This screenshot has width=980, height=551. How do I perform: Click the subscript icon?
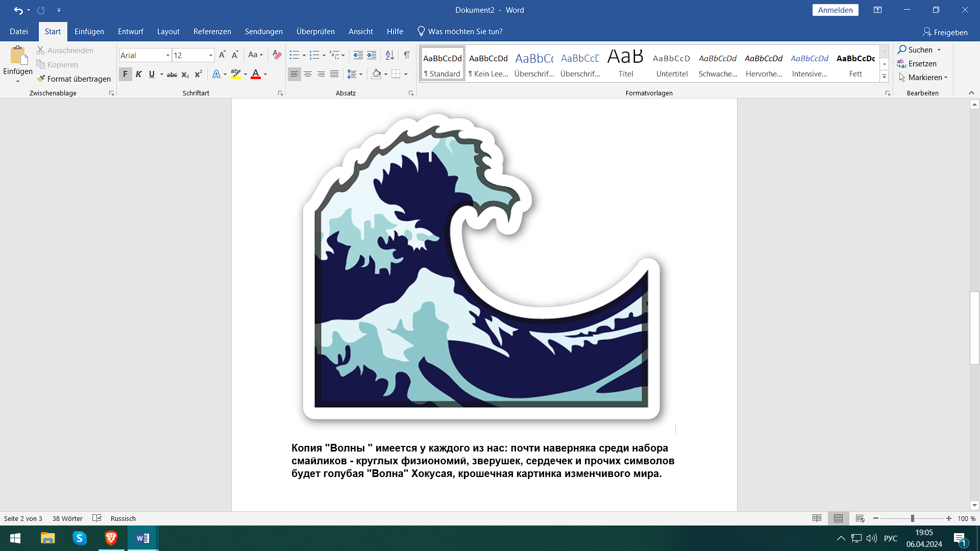tap(185, 74)
